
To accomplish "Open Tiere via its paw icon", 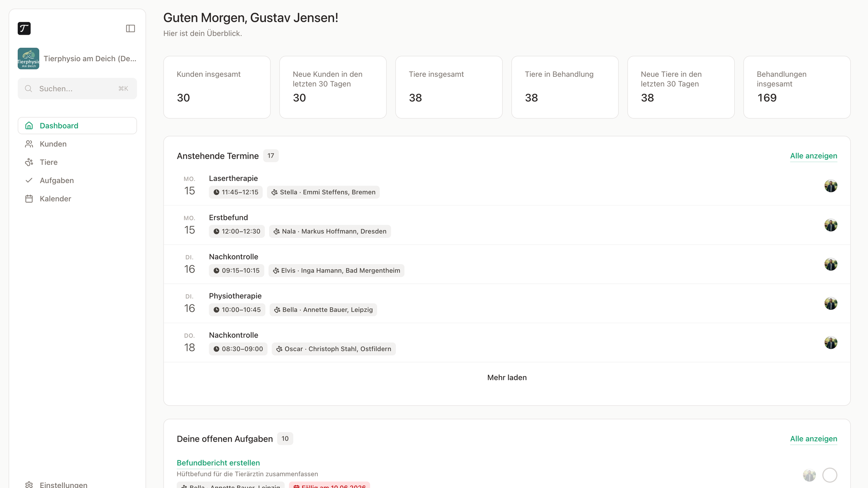I will coord(29,162).
